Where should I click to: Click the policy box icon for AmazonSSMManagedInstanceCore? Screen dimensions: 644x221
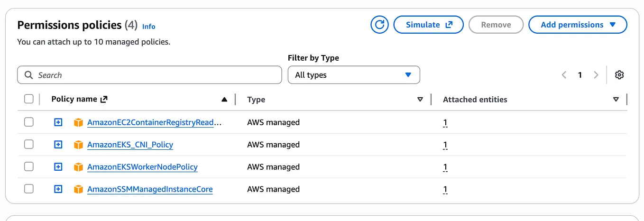(79, 189)
